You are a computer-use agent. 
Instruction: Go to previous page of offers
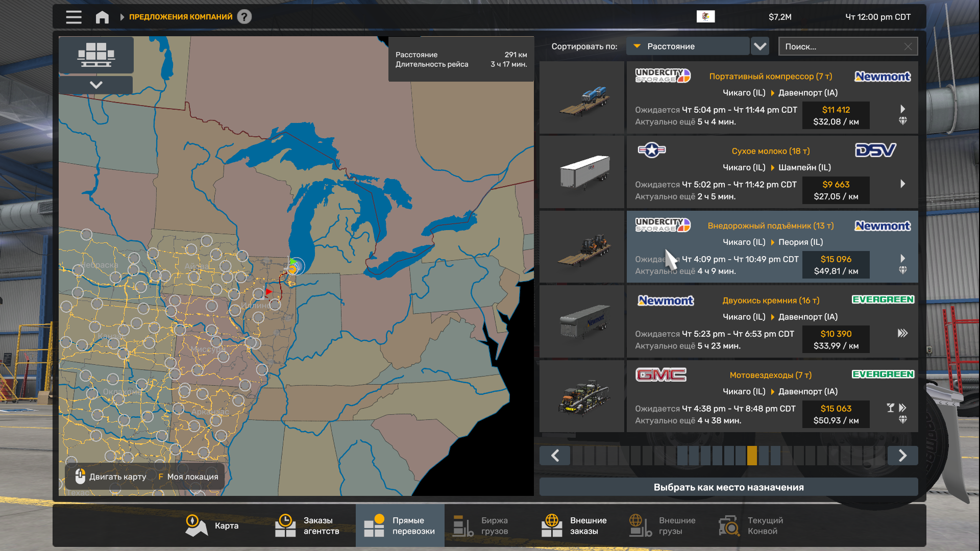[555, 456]
